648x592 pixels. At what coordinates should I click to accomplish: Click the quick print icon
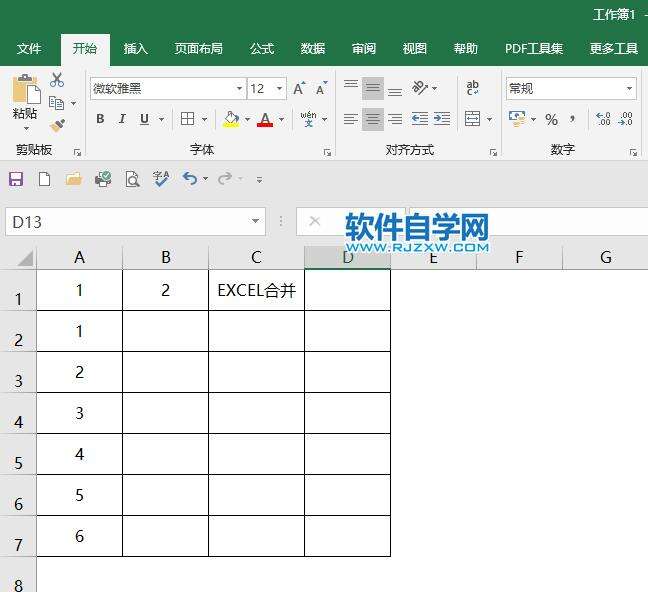103,179
